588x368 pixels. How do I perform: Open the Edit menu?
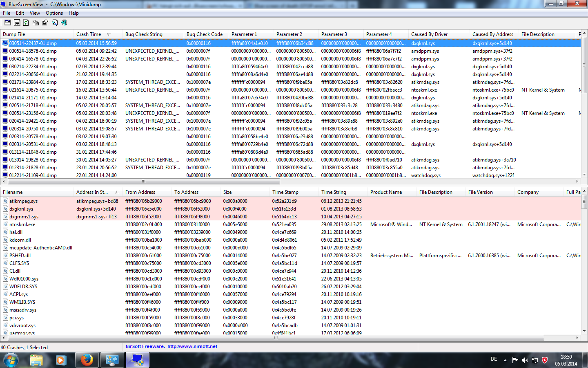click(x=20, y=13)
